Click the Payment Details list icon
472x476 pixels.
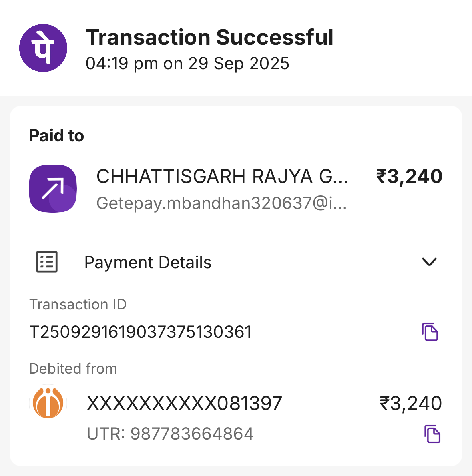pos(47,262)
